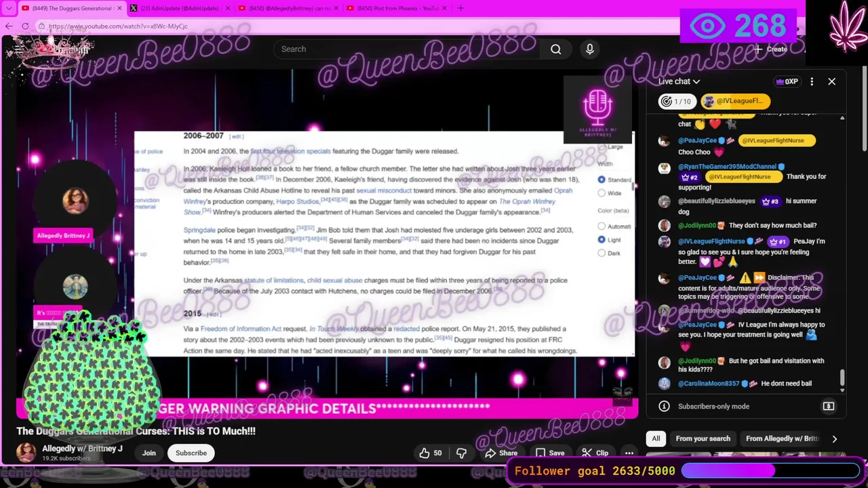Reload the current page
Image resolution: width=868 pixels, height=488 pixels.
25,26
